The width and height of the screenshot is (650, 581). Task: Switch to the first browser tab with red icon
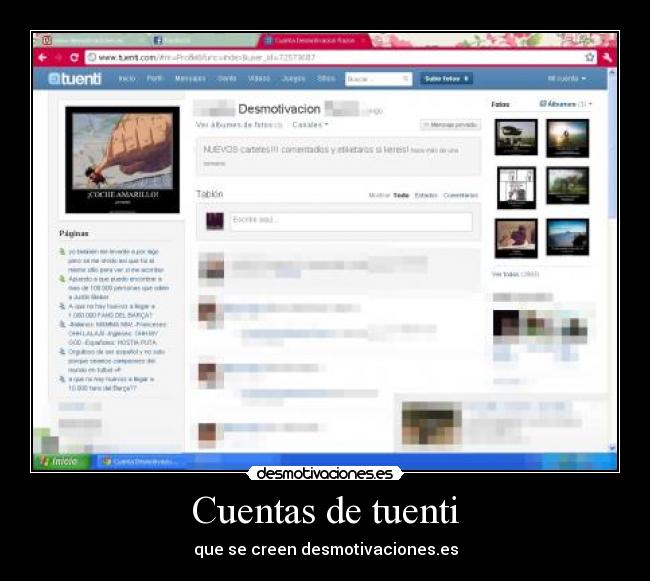[93, 40]
